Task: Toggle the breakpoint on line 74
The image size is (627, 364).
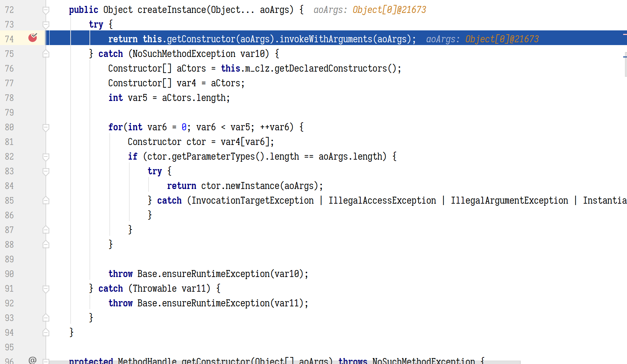Action: coord(33,38)
